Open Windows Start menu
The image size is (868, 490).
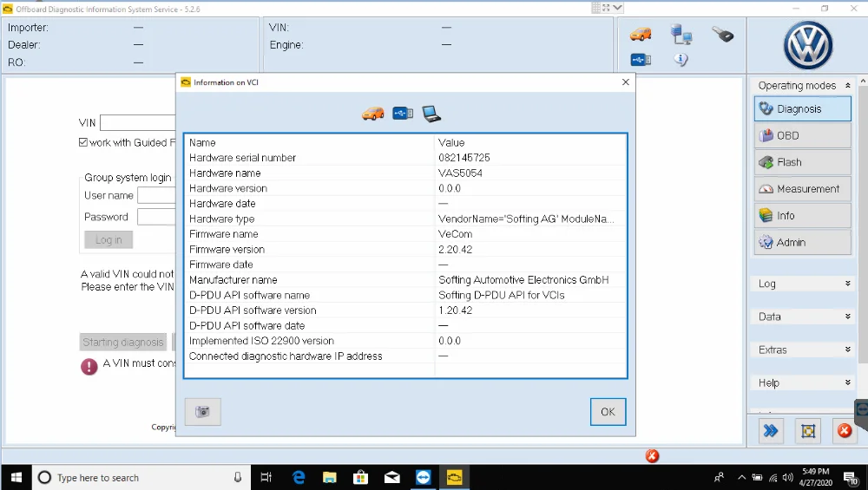(16, 477)
